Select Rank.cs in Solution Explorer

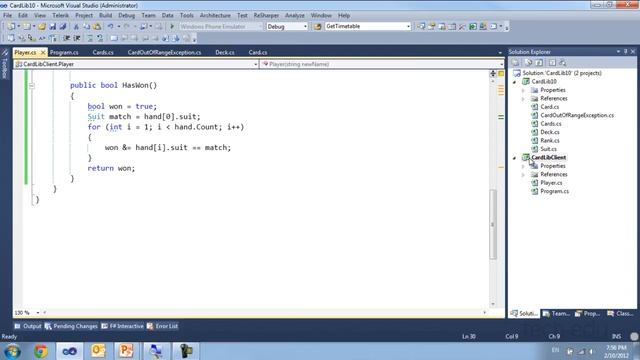pos(549,140)
